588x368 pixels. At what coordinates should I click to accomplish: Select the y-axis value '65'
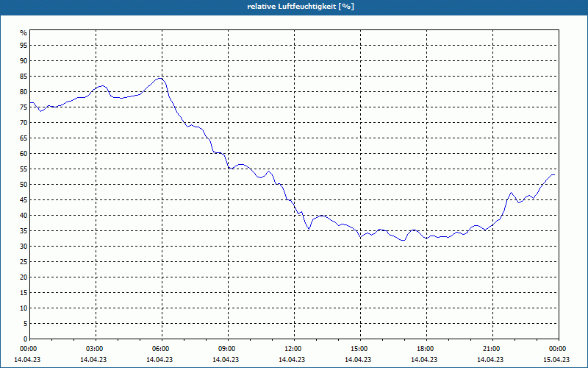coord(24,138)
